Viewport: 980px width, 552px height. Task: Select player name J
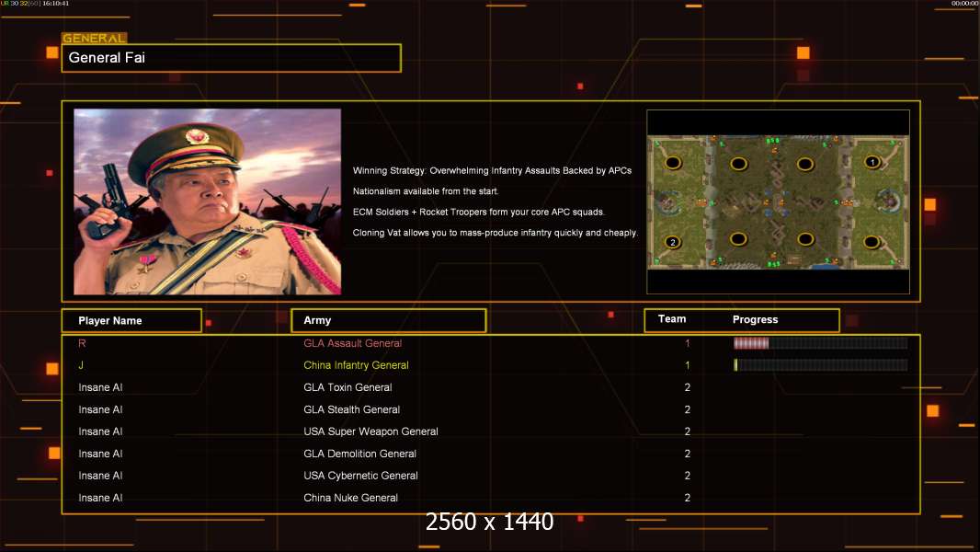pyautogui.click(x=81, y=365)
